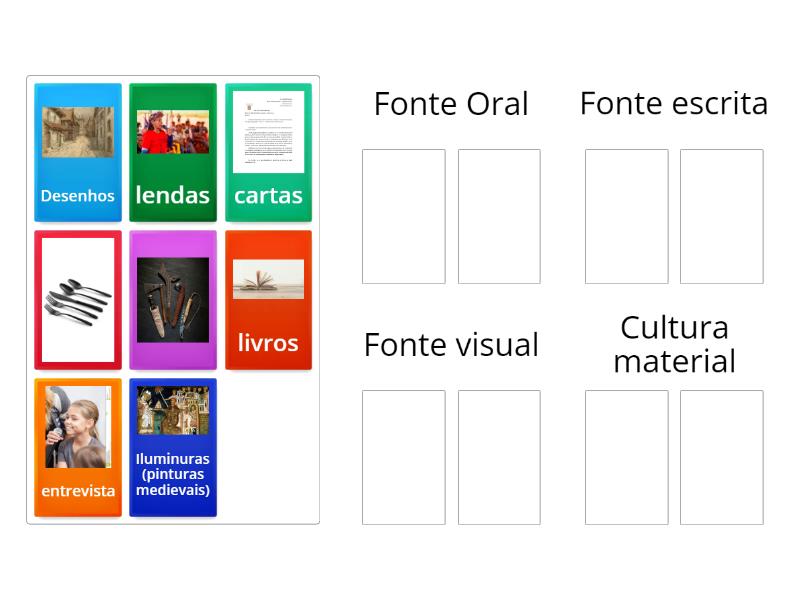This screenshot has width=800, height=600.
Task: Select the silver cutlery picture card
Action: tap(78, 300)
